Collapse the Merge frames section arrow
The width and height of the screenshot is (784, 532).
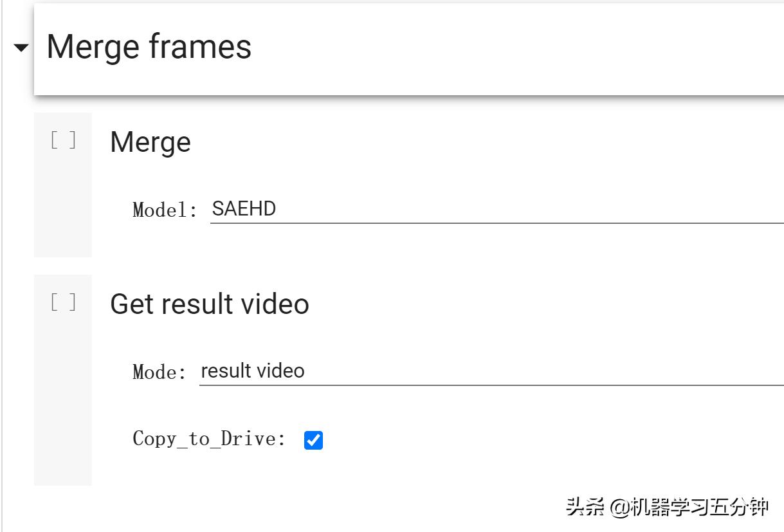[x=21, y=48]
